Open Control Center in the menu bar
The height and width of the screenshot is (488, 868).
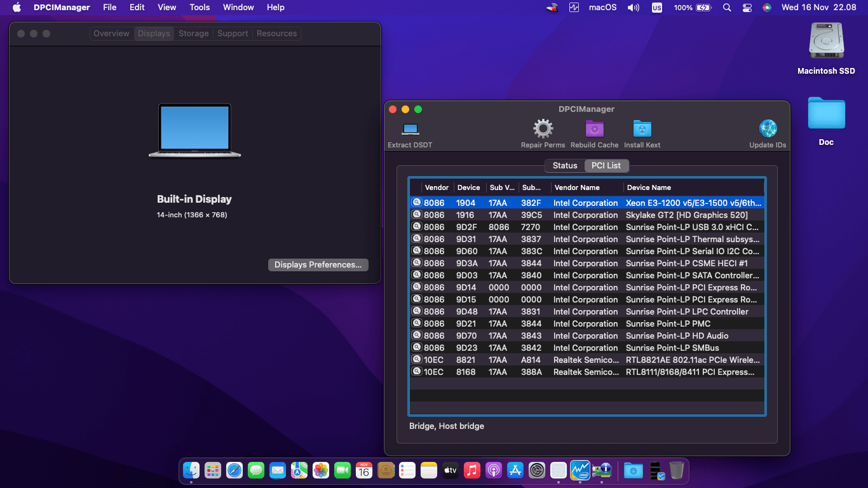[x=747, y=8]
